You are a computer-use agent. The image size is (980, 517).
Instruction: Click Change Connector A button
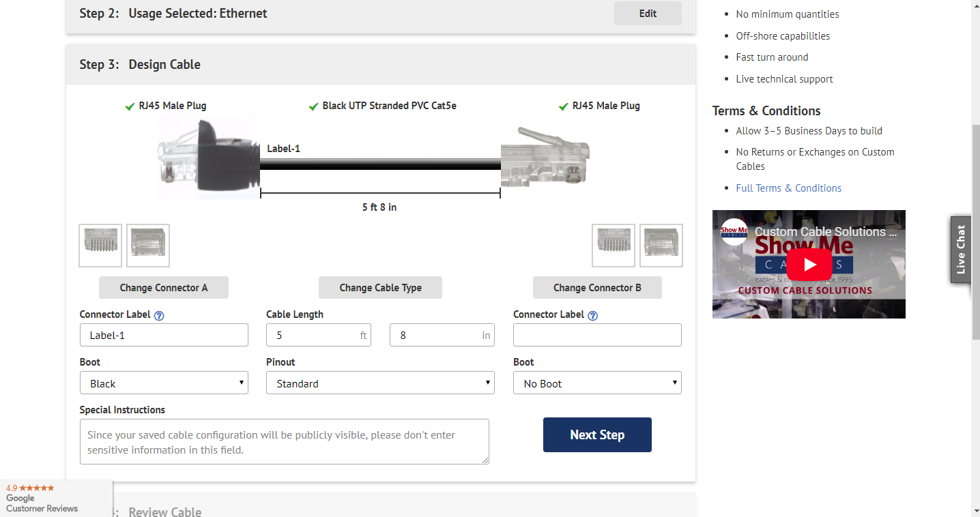point(164,288)
